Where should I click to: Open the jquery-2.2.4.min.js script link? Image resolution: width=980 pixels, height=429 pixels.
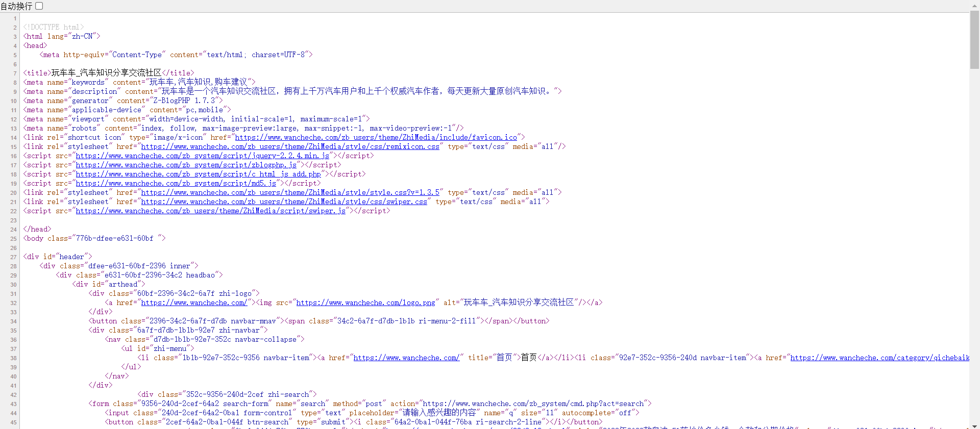pos(203,156)
